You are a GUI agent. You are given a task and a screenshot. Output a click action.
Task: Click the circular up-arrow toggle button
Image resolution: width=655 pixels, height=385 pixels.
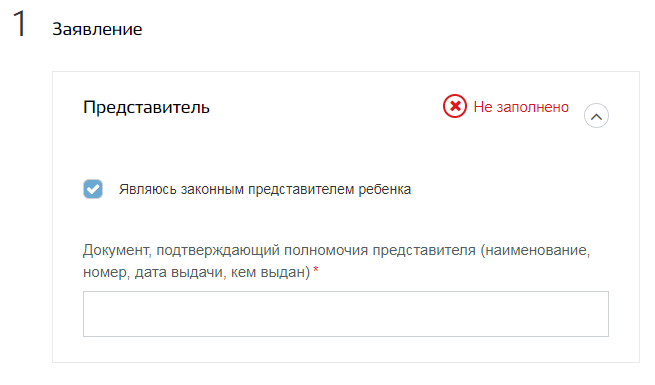click(x=596, y=116)
